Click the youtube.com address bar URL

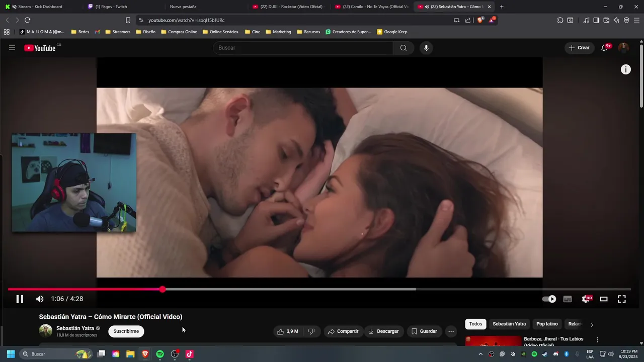click(186, 20)
